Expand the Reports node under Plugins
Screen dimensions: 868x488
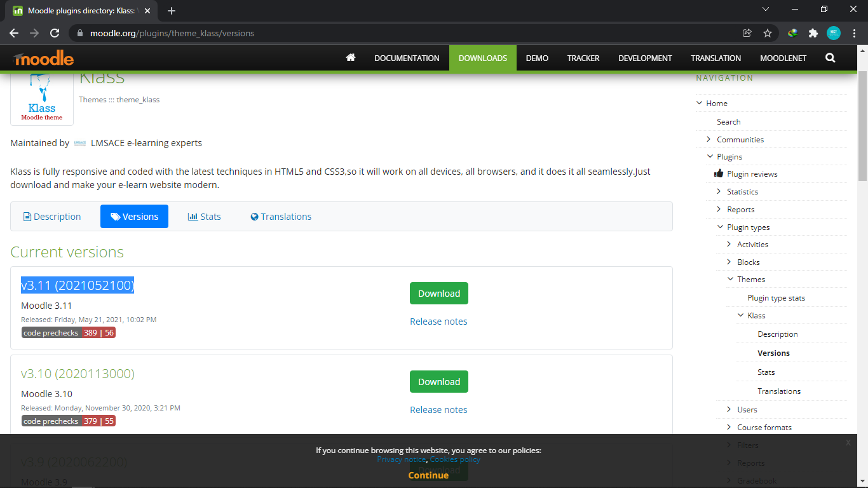719,209
